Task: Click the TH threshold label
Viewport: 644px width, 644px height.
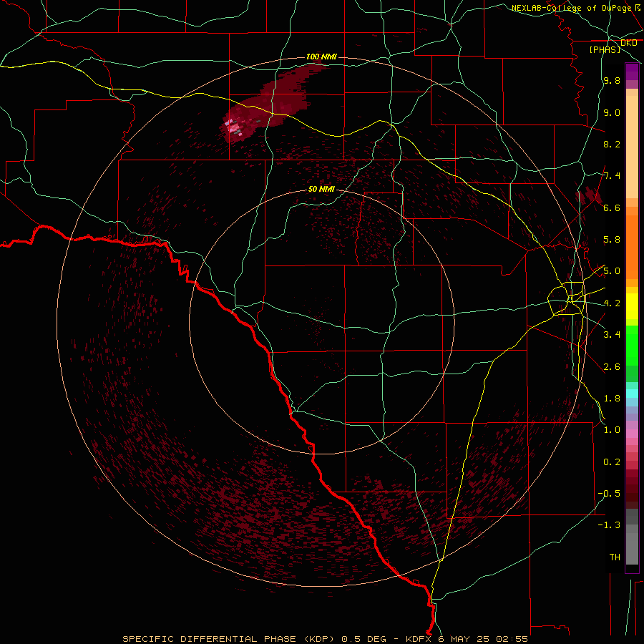Action: 615,557
